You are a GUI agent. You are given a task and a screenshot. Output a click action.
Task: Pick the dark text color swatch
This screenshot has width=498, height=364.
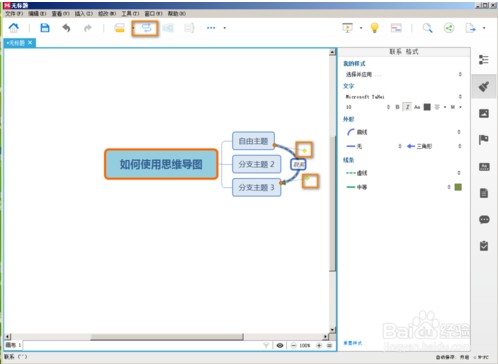click(427, 107)
